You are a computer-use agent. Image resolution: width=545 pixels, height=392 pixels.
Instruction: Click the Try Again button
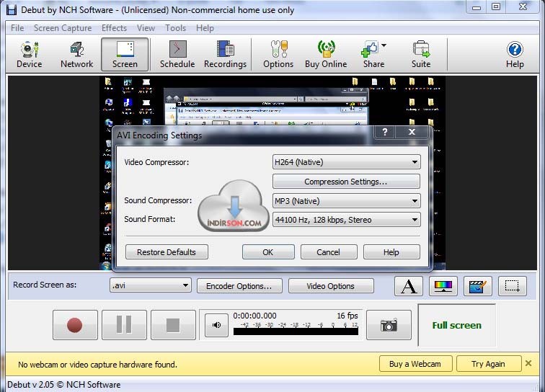[x=488, y=364]
